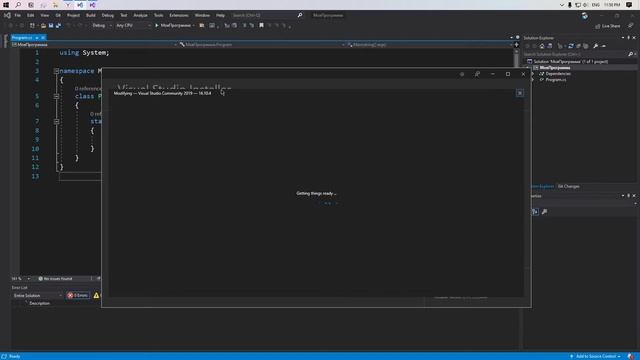Click the Save All toolbar icon
Image resolution: width=640 pixels, height=360 pixels.
click(58, 25)
